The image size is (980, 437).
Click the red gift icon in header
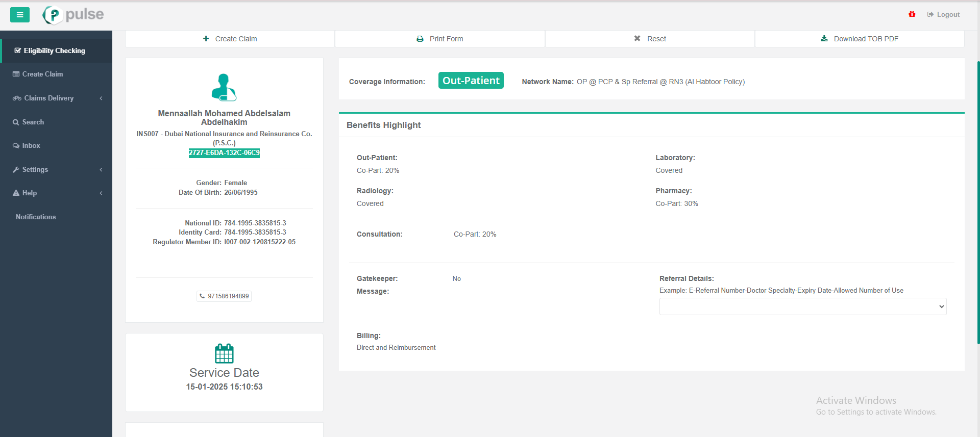click(x=912, y=14)
